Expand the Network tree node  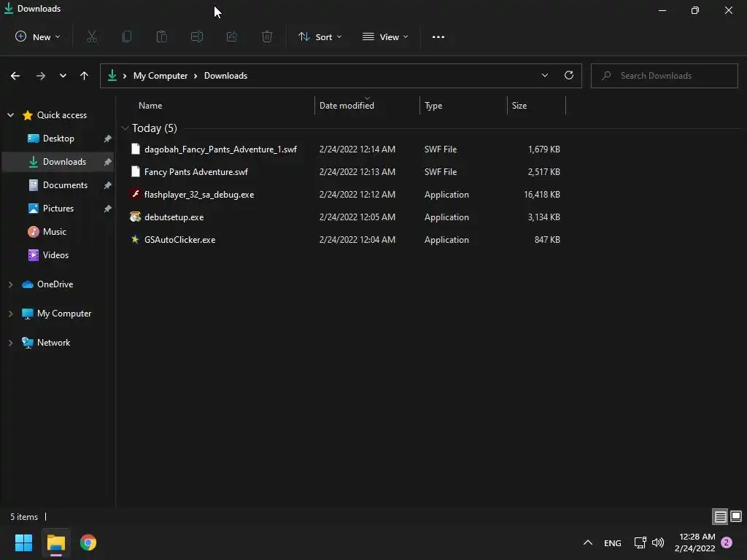tap(10, 343)
